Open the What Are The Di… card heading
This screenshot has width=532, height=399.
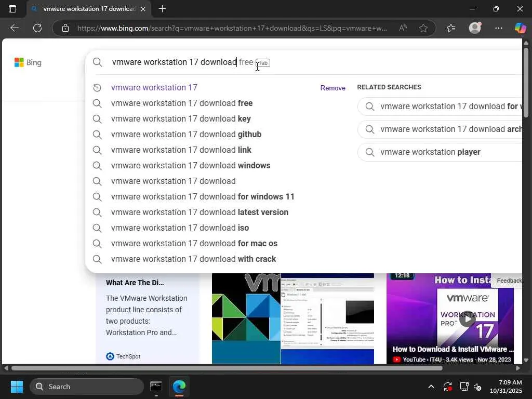[135, 283]
